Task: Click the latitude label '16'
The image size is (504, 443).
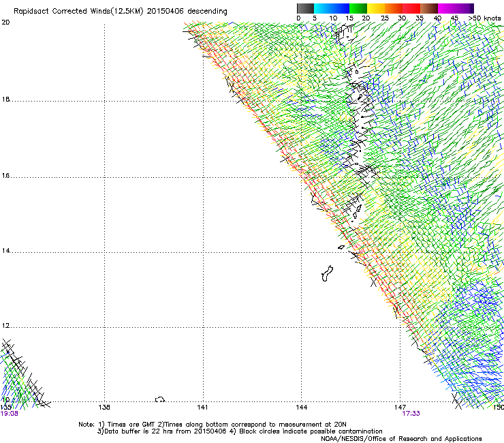Action: click(5, 176)
